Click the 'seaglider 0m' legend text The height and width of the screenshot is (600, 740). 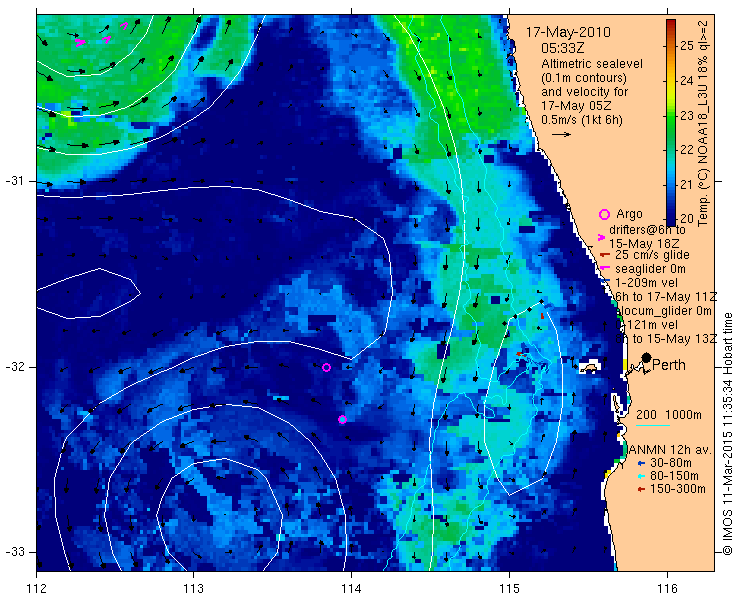tap(650, 269)
